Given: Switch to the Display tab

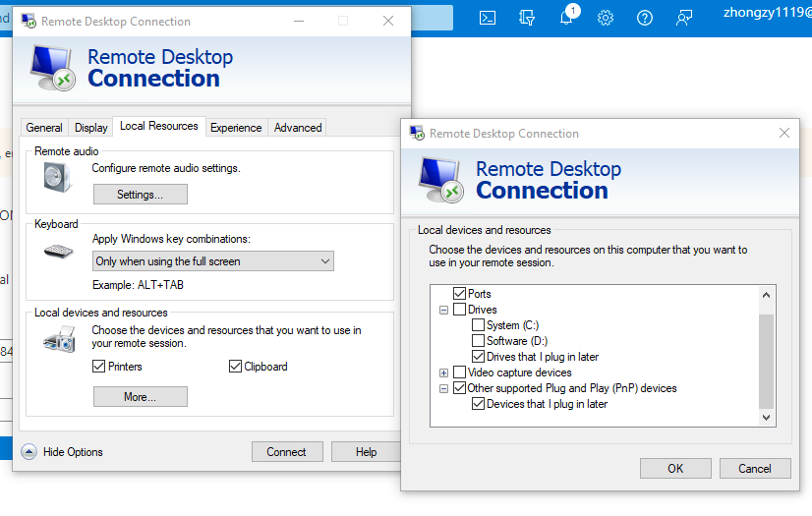Looking at the screenshot, I should tap(91, 128).
